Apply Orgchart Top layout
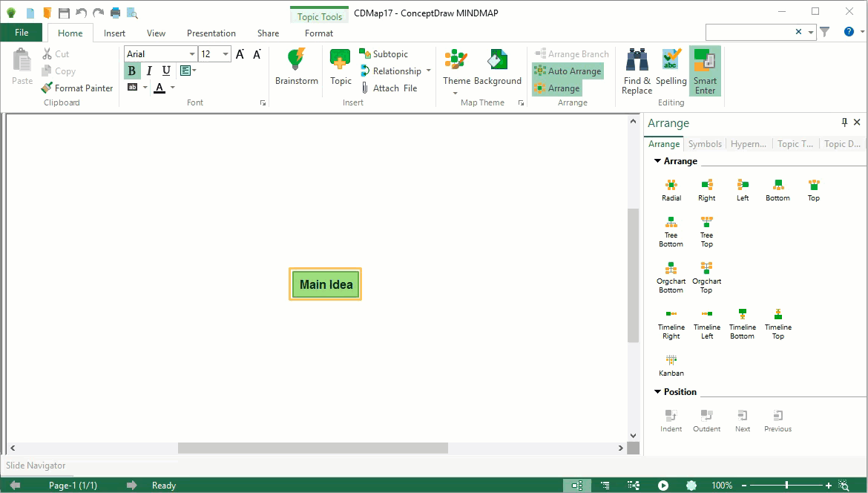 706,278
